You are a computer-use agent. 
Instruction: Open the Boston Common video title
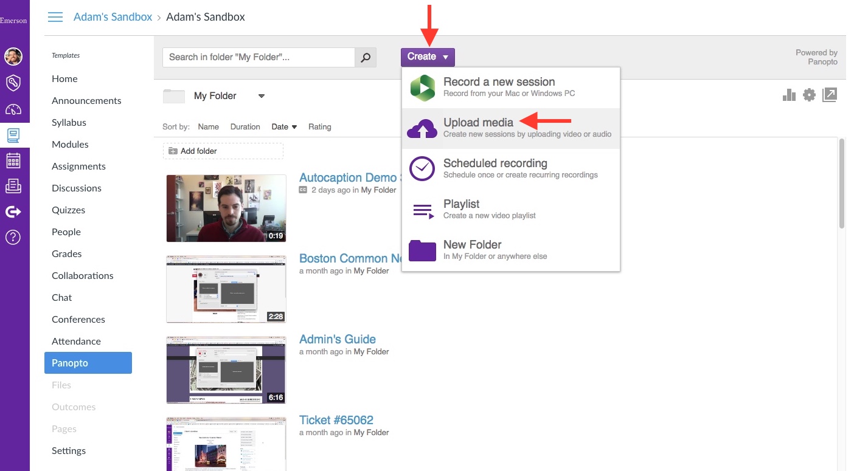point(350,258)
